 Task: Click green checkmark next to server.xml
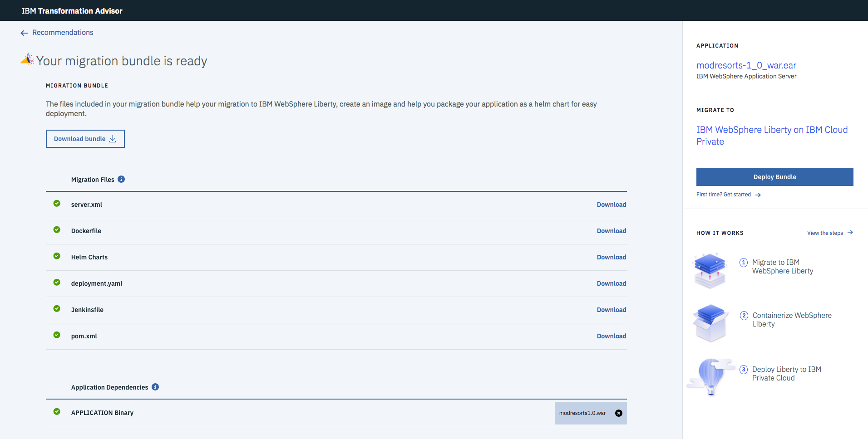(57, 203)
